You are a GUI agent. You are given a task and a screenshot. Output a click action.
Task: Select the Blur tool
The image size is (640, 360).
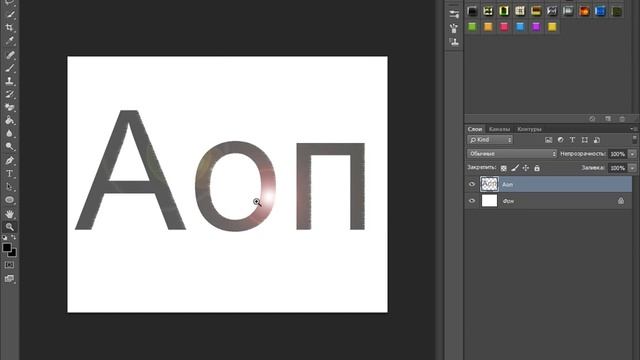click(10, 134)
